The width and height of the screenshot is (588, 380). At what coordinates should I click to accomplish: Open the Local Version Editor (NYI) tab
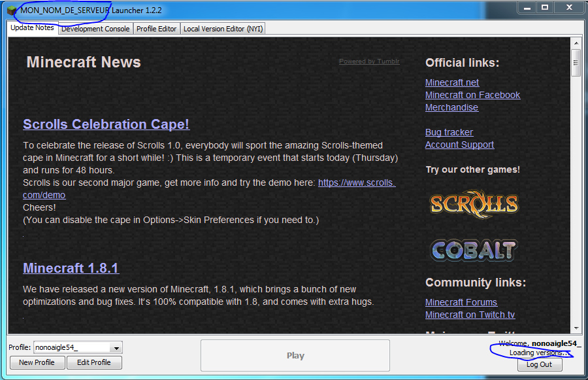pos(223,29)
